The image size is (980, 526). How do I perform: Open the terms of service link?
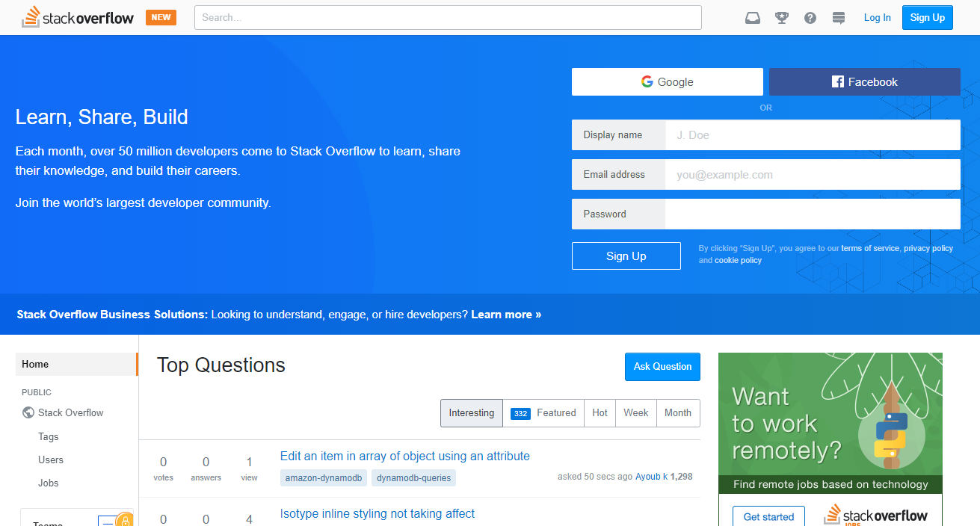click(870, 248)
